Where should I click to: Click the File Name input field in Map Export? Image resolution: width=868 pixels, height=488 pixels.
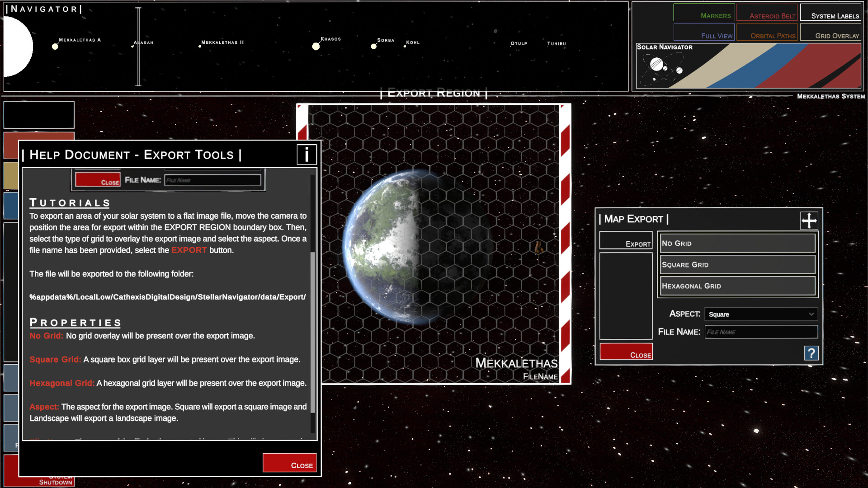tap(761, 332)
